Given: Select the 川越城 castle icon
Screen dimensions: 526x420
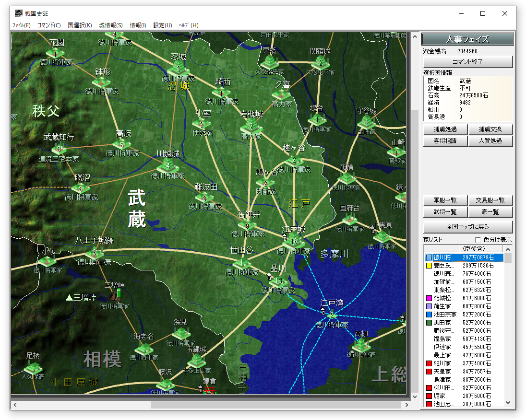Looking at the screenshot, I should pyautogui.click(x=167, y=166).
